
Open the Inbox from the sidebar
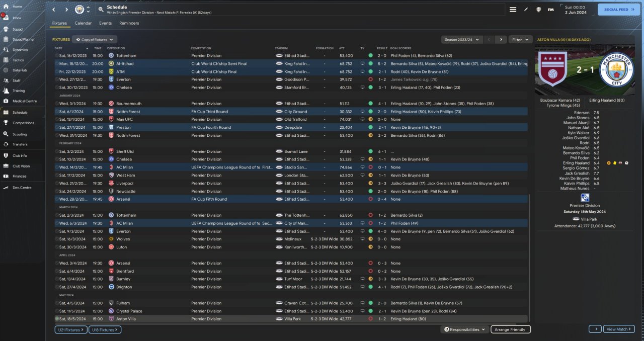click(x=17, y=18)
